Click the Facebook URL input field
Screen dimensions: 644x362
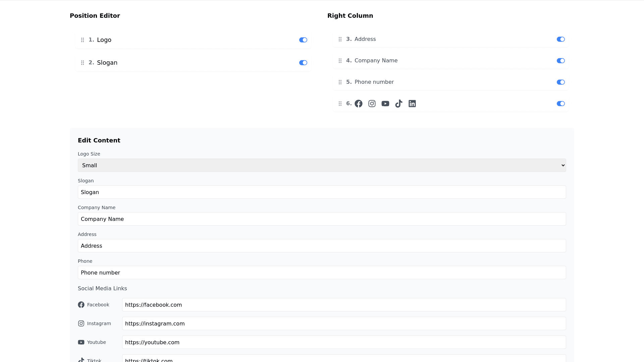click(344, 305)
